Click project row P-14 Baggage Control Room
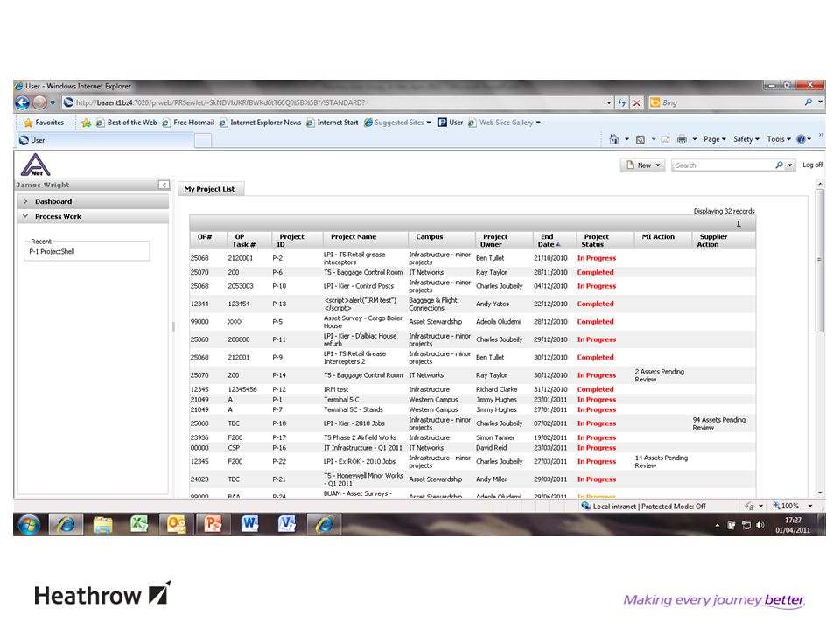Viewport: 840px width, 630px height. 472,375
